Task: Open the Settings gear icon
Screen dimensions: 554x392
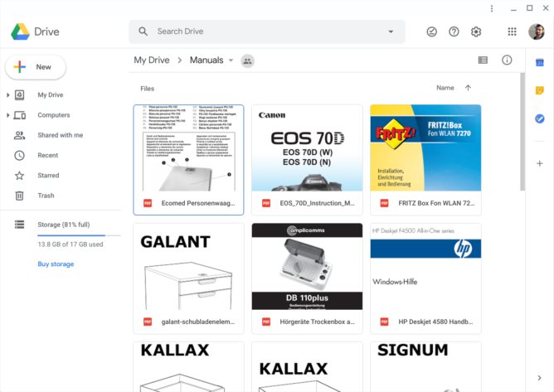Action: (476, 31)
